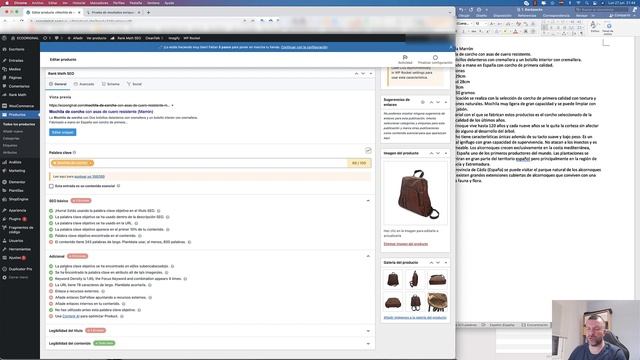Open Plantillas in the sidebar
The height and width of the screenshot is (360, 640).
coord(16,191)
